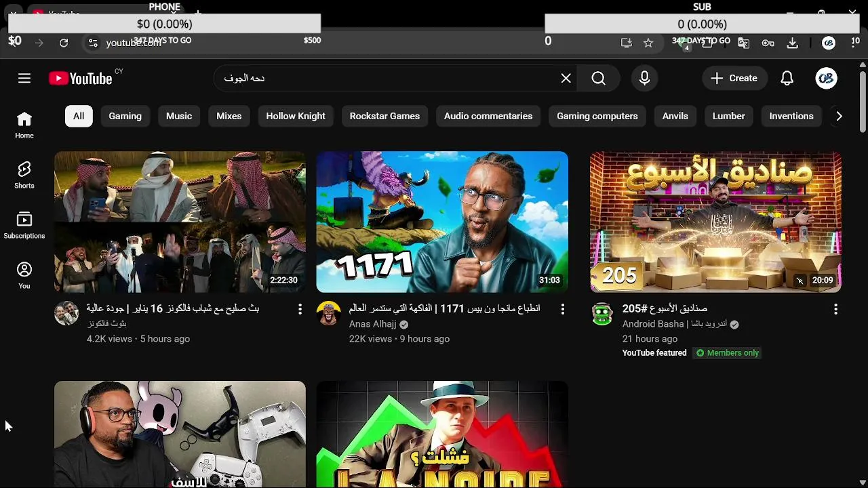The width and height of the screenshot is (868, 488).
Task: Open the thumbnail with the man in a fedora
Action: click(x=442, y=434)
